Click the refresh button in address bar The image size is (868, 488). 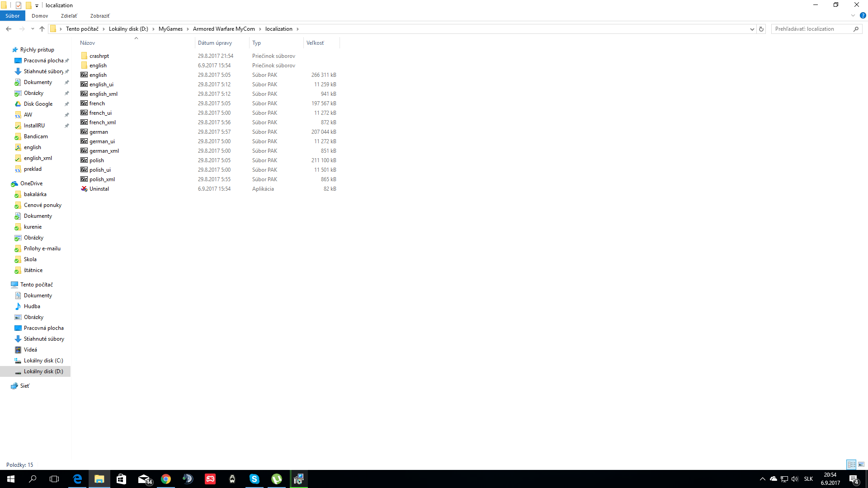tap(761, 29)
